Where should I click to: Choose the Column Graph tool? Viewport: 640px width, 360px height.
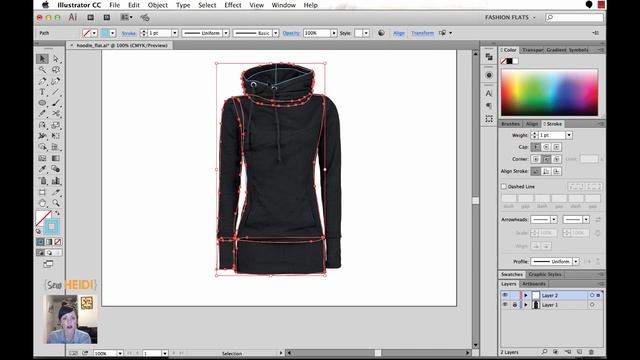[x=56, y=180]
